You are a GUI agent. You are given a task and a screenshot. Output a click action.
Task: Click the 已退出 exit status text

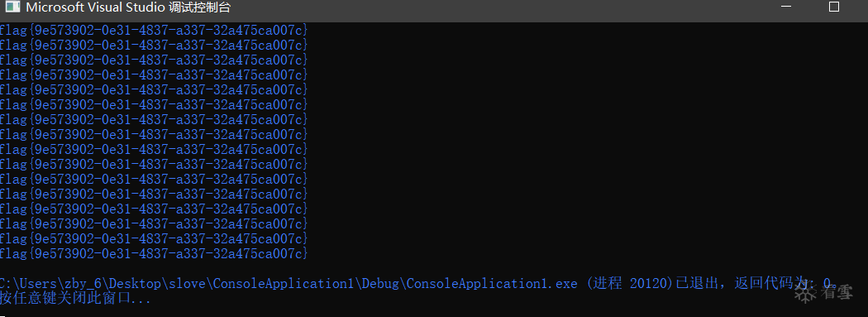point(696,284)
